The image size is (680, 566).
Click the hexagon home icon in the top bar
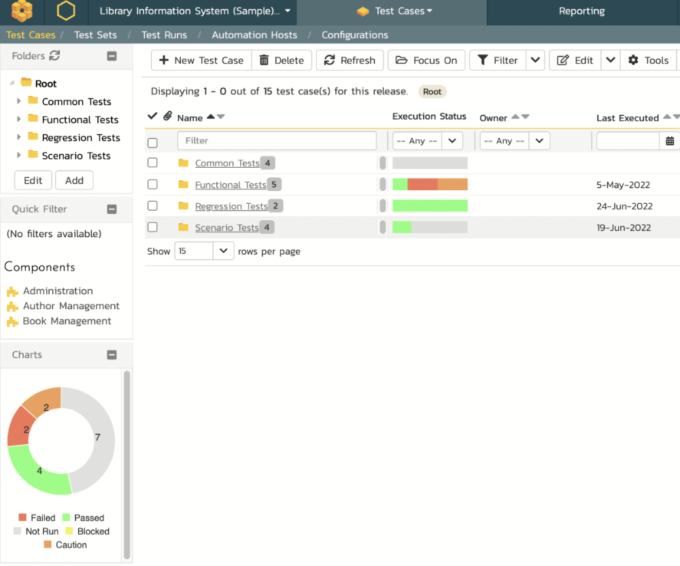pos(66,11)
